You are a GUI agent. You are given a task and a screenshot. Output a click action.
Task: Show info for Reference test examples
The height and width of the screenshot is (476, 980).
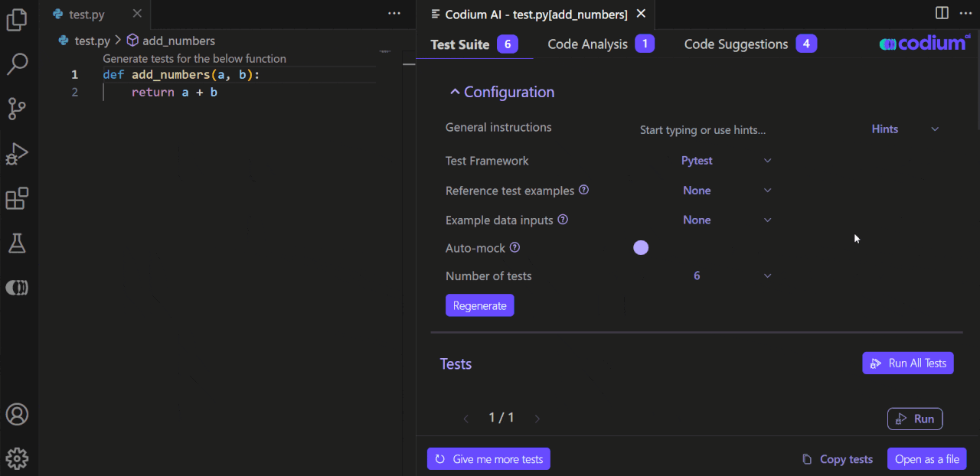pos(583,190)
